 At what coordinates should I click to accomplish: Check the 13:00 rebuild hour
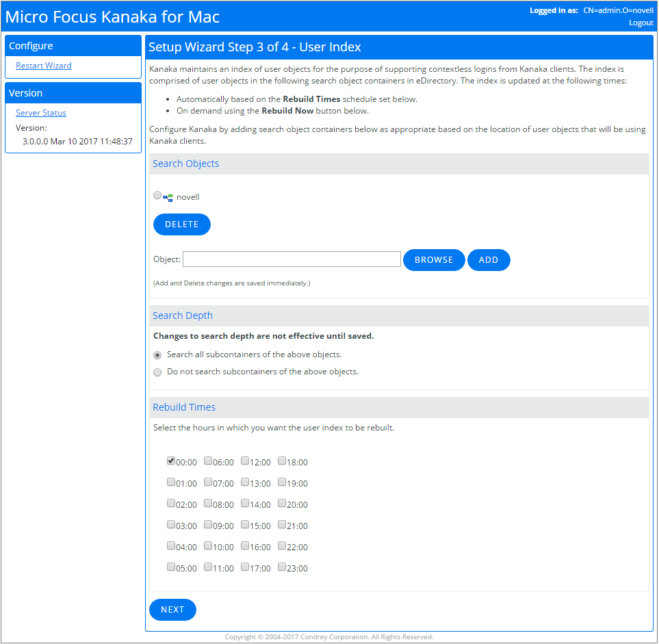244,482
